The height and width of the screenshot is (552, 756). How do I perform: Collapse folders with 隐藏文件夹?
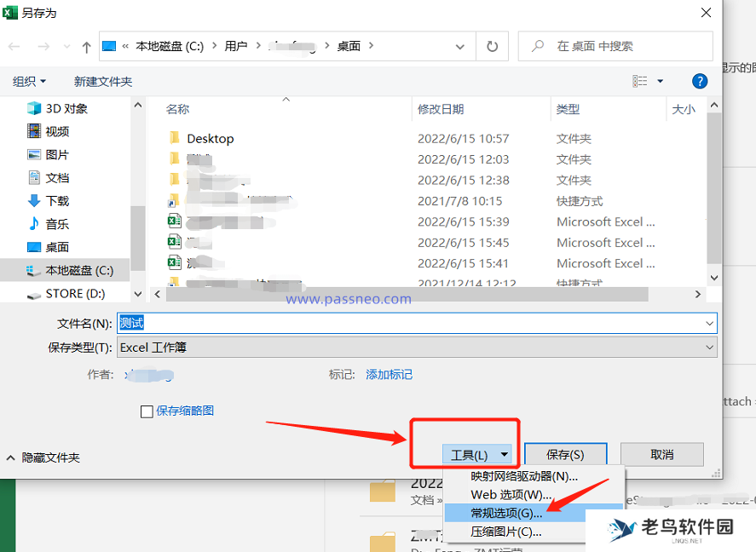point(43,457)
